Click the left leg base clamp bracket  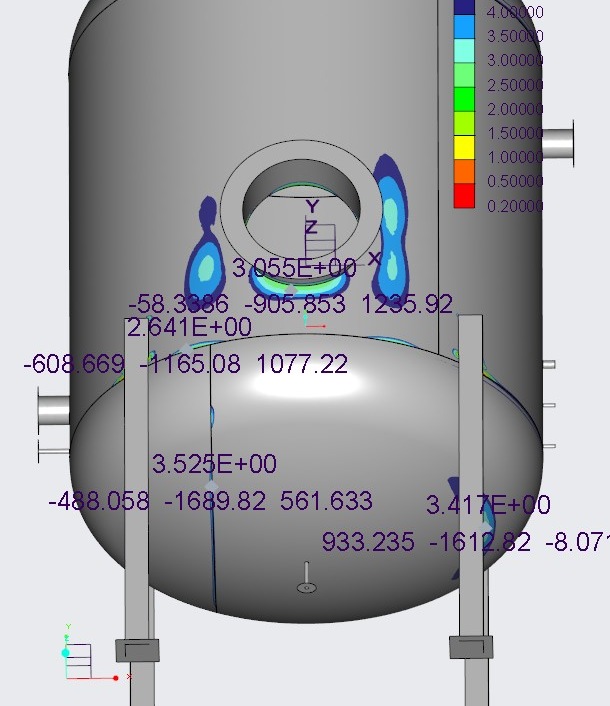point(137,651)
